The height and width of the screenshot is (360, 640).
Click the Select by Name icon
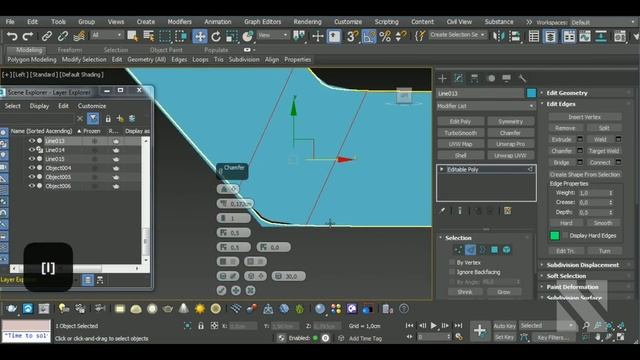coord(149,36)
